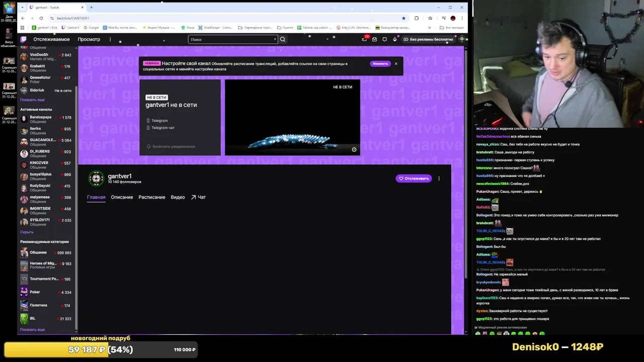644x362 pixels.
Task: Open offline Sidoriuk channel in sidebar
Action: pyautogui.click(x=46, y=90)
